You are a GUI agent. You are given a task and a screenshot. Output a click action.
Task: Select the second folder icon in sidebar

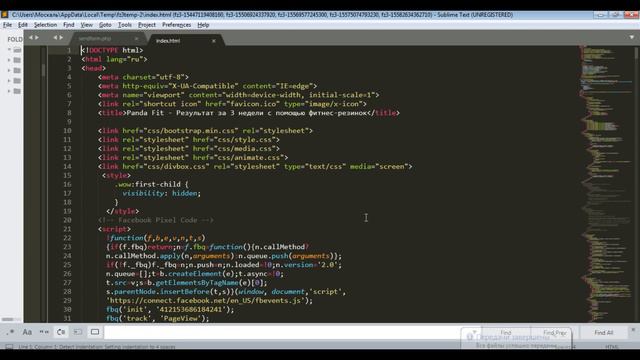(17, 60)
